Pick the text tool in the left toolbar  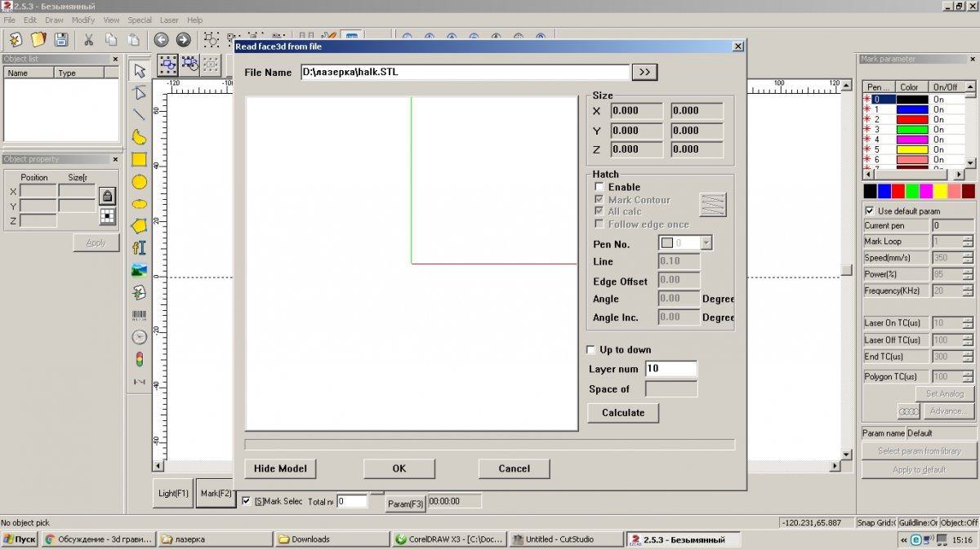pyautogui.click(x=140, y=248)
